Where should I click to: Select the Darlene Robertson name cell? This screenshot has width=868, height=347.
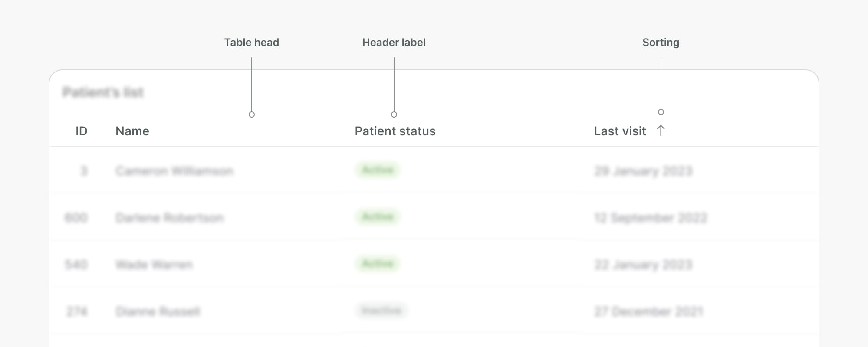170,218
